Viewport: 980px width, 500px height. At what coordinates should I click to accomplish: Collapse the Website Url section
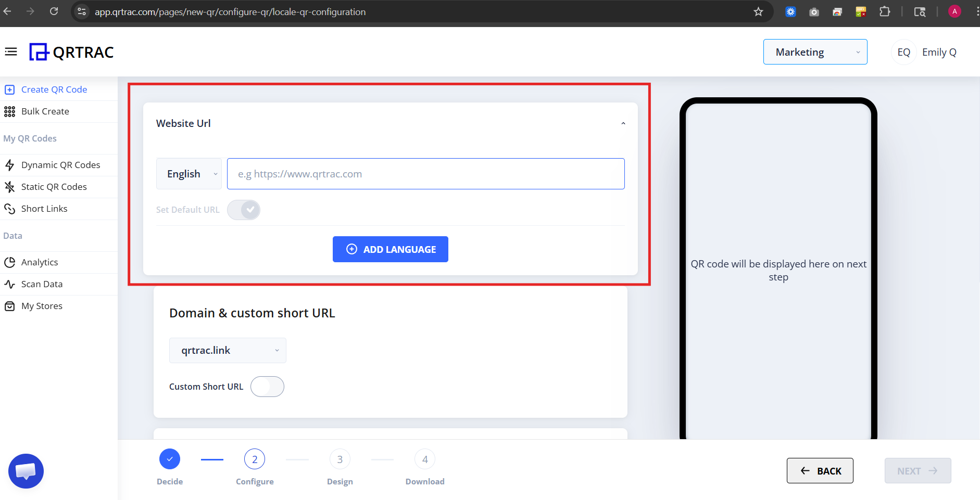623,123
